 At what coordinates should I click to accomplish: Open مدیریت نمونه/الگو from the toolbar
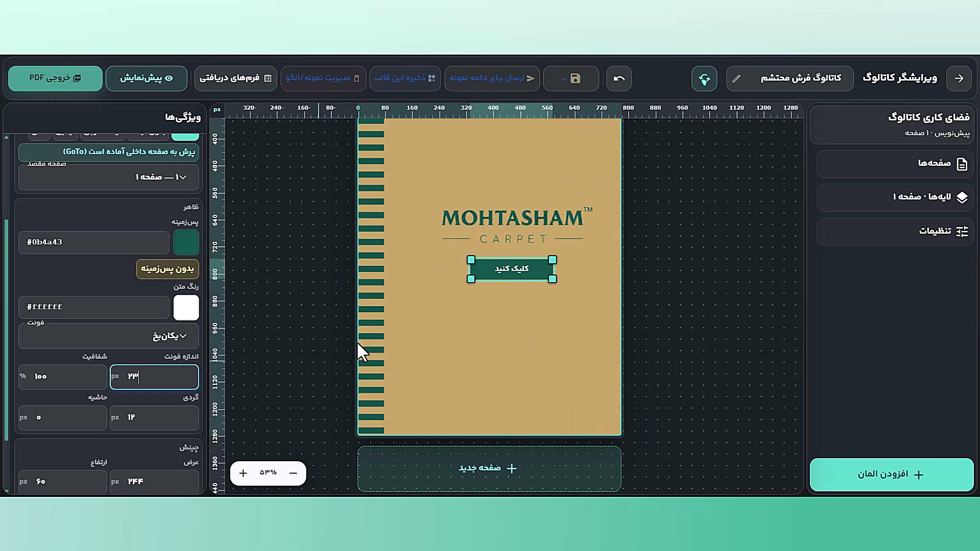323,79
